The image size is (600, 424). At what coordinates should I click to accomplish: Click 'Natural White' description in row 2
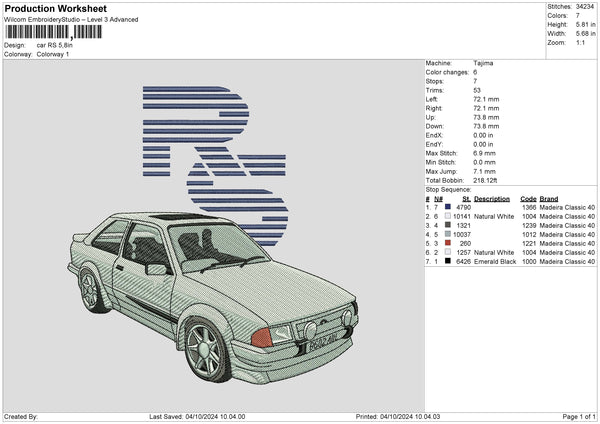tap(494, 216)
